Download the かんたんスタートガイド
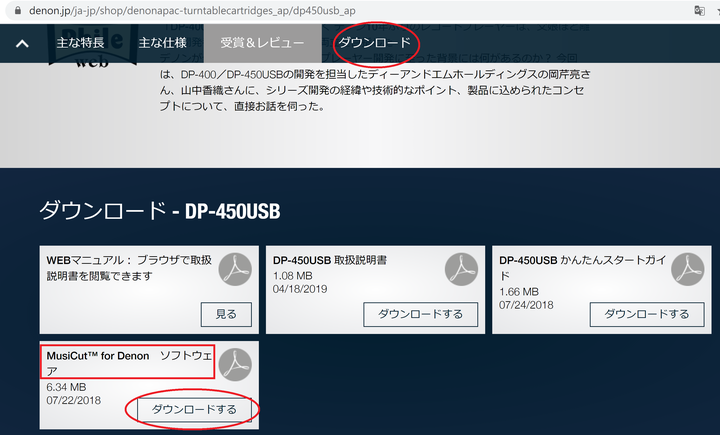This screenshot has width=720, height=435. pyautogui.click(x=647, y=314)
